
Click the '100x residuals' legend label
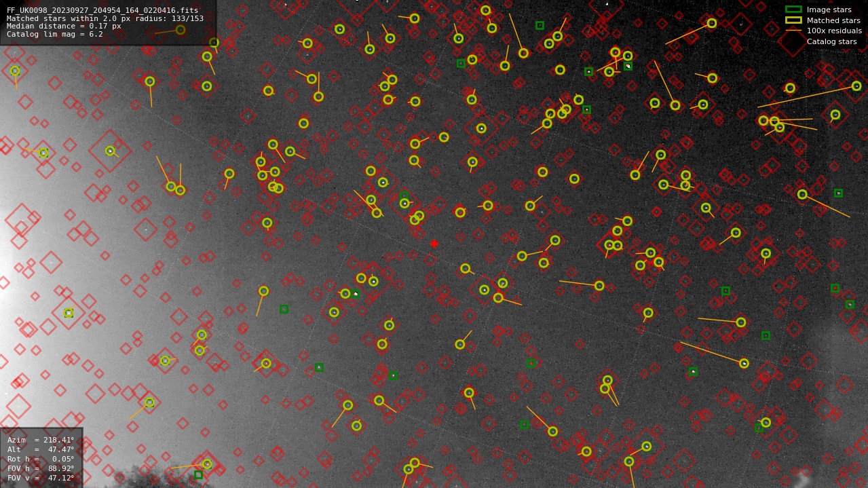(x=834, y=31)
